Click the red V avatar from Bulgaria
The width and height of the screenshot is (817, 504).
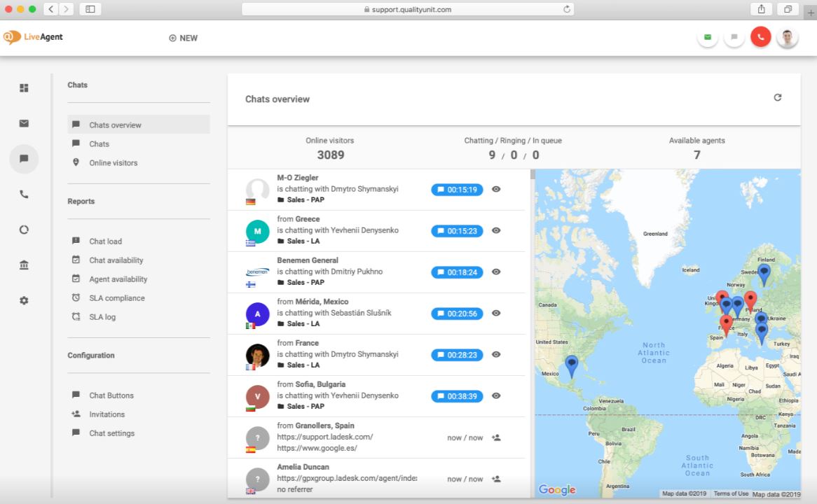tap(257, 396)
